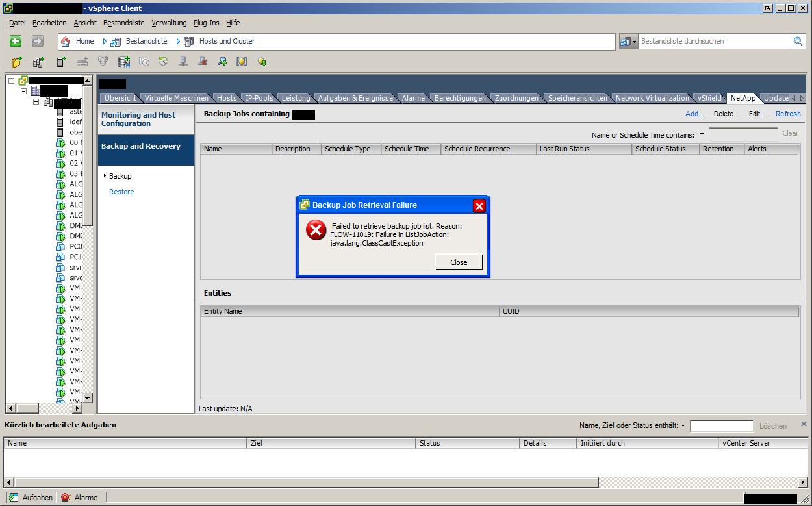The width and height of the screenshot is (812, 506).
Task: Click the grayed database arrow toolbar icon
Action: pyautogui.click(x=103, y=62)
